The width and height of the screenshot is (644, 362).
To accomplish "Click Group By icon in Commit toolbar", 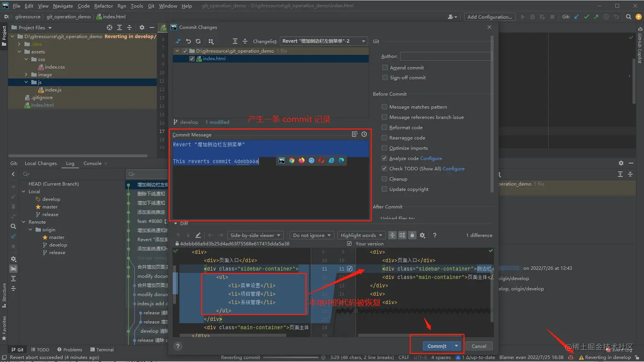I will click(x=211, y=41).
